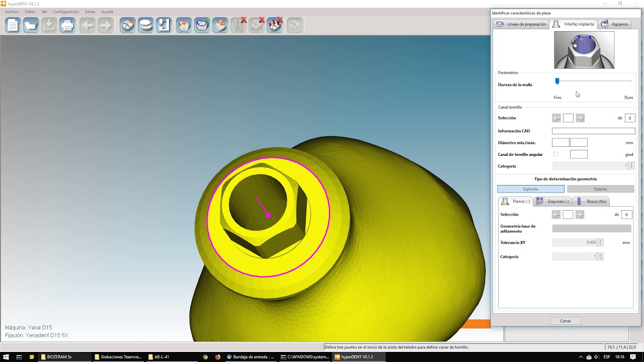Screen dimensions: 644x362
Task: Click the new document toolbar icon
Action: 13,25
